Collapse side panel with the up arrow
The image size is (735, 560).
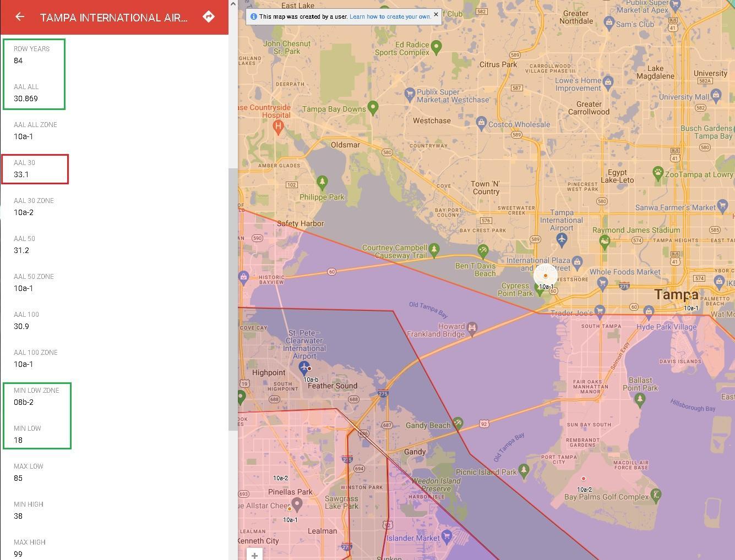tap(233, 4)
